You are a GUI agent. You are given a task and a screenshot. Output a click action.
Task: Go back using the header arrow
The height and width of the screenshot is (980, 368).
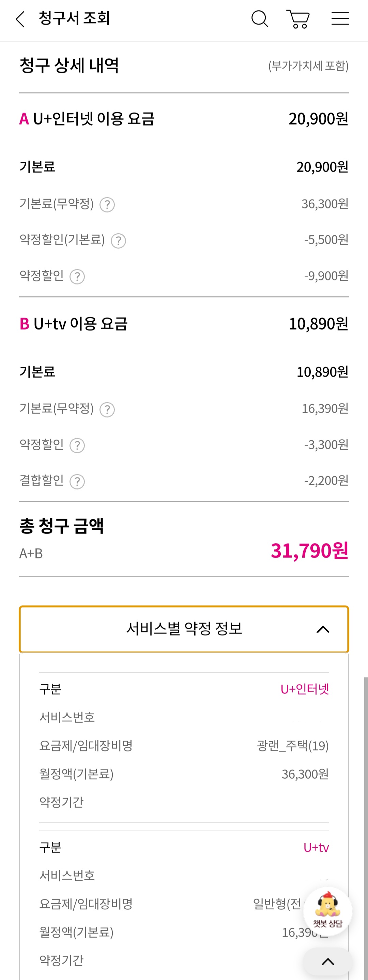click(x=20, y=19)
